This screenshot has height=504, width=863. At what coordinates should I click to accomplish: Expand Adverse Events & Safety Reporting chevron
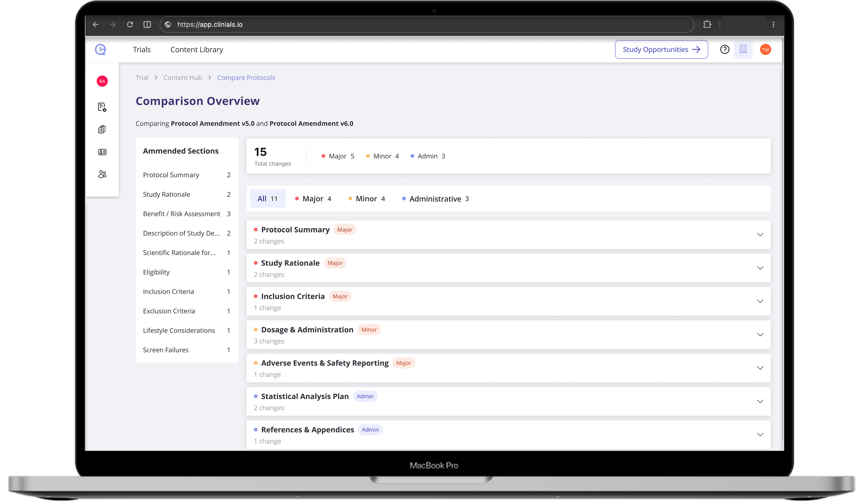pos(760,368)
